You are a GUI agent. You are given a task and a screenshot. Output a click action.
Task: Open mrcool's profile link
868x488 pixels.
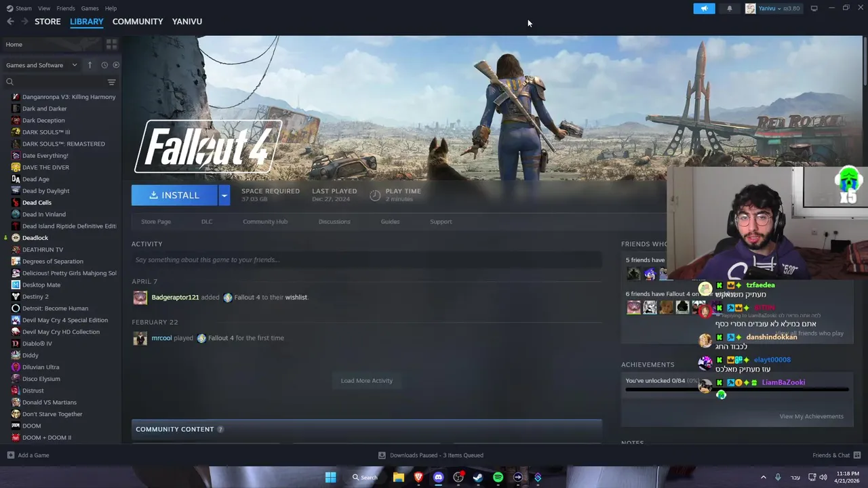161,338
